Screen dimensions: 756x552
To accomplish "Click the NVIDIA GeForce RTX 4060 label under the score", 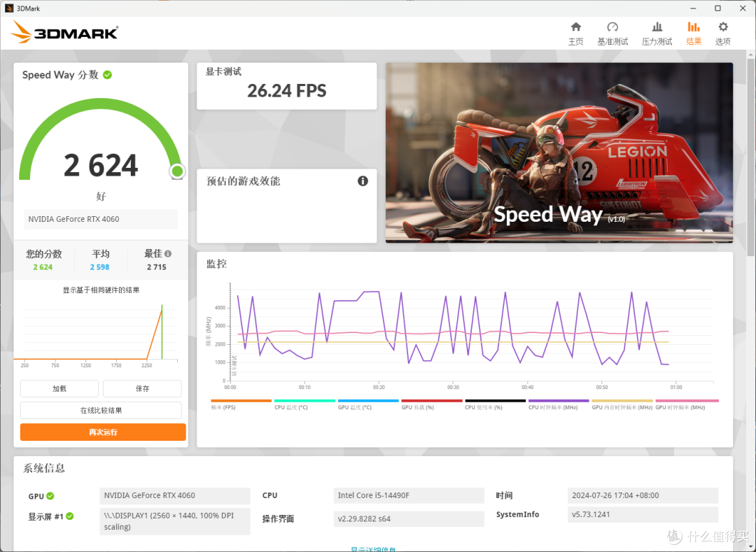I will (101, 219).
